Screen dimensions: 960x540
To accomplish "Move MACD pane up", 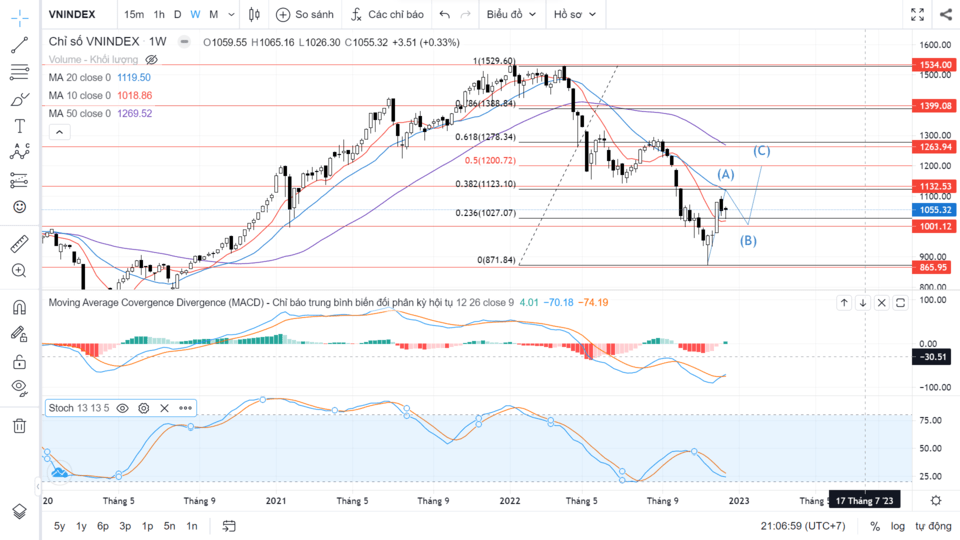I will tap(844, 302).
